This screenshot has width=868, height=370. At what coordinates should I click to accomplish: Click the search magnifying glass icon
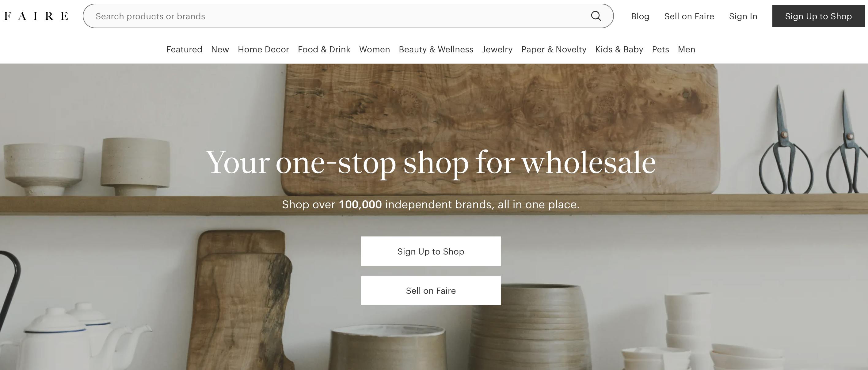pyautogui.click(x=596, y=16)
